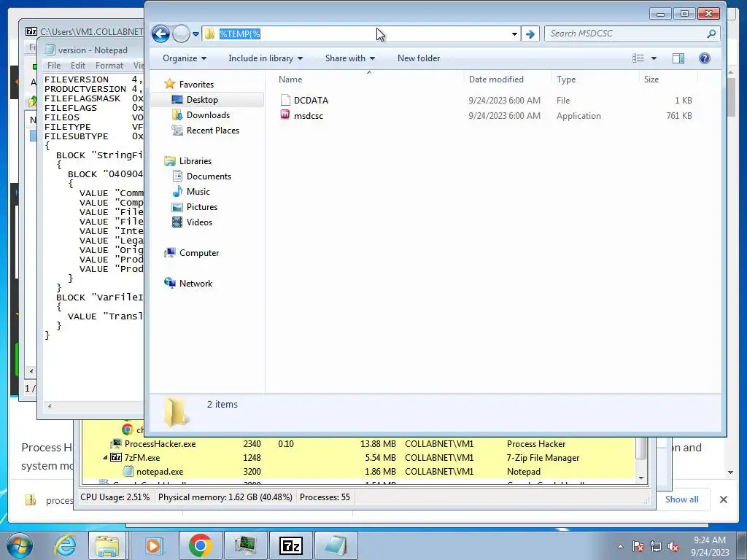Sort by Size column header
Screen dimensions: 747x560
pyautogui.click(x=668, y=79)
